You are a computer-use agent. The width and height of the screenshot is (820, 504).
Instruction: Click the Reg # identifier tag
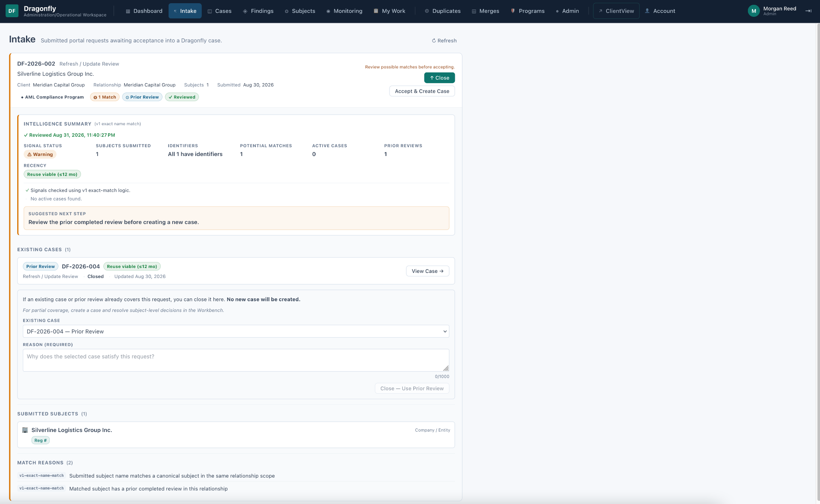[x=40, y=440]
